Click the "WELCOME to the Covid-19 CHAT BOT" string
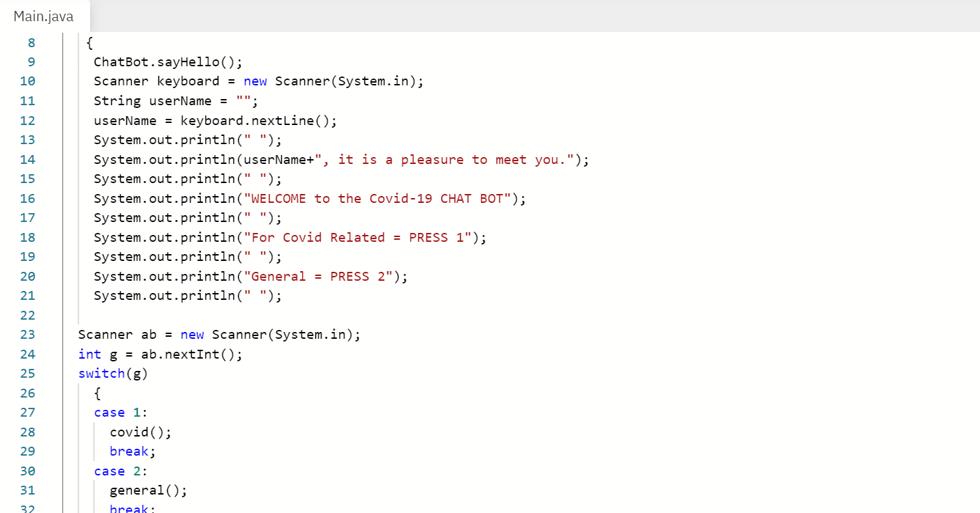 pos(377,199)
